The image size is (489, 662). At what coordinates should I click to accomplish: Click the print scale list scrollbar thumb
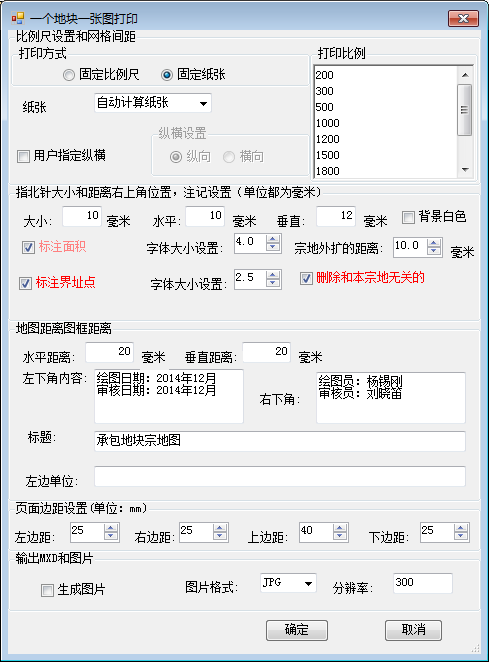pyautogui.click(x=465, y=110)
